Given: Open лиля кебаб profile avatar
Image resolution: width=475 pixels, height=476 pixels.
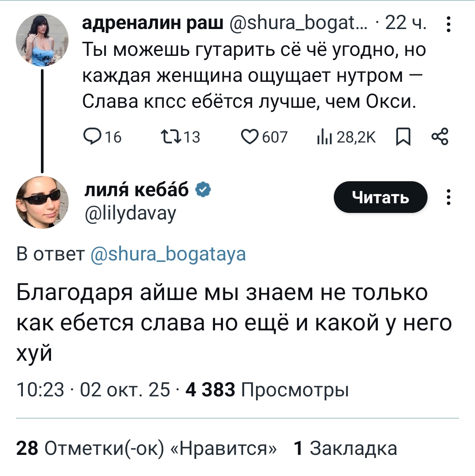Looking at the screenshot, I should pos(42,202).
